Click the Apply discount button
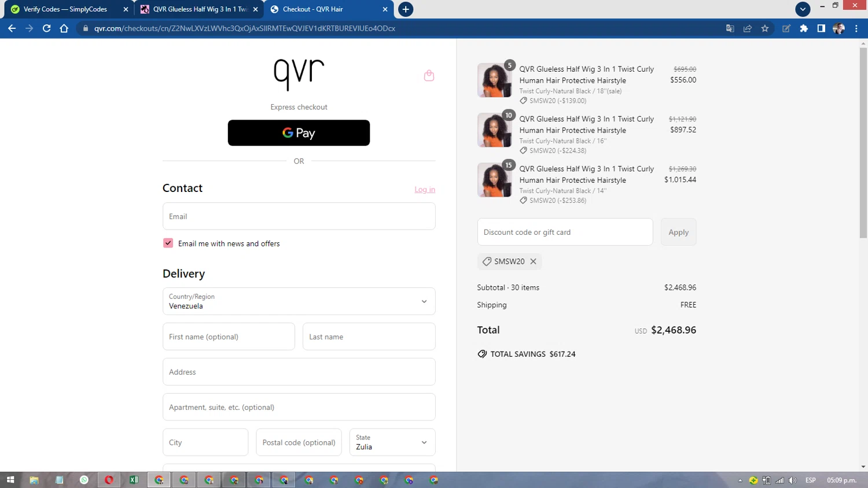 point(678,232)
